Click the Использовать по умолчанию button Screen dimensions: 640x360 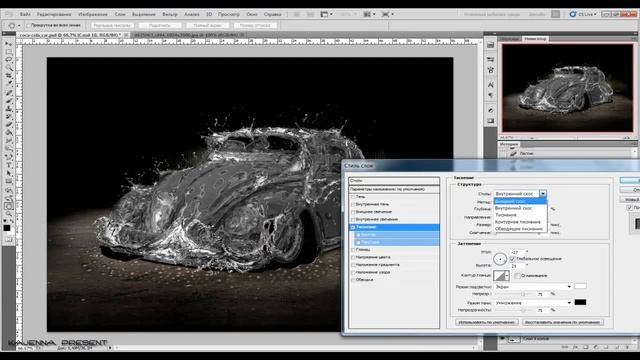click(487, 322)
